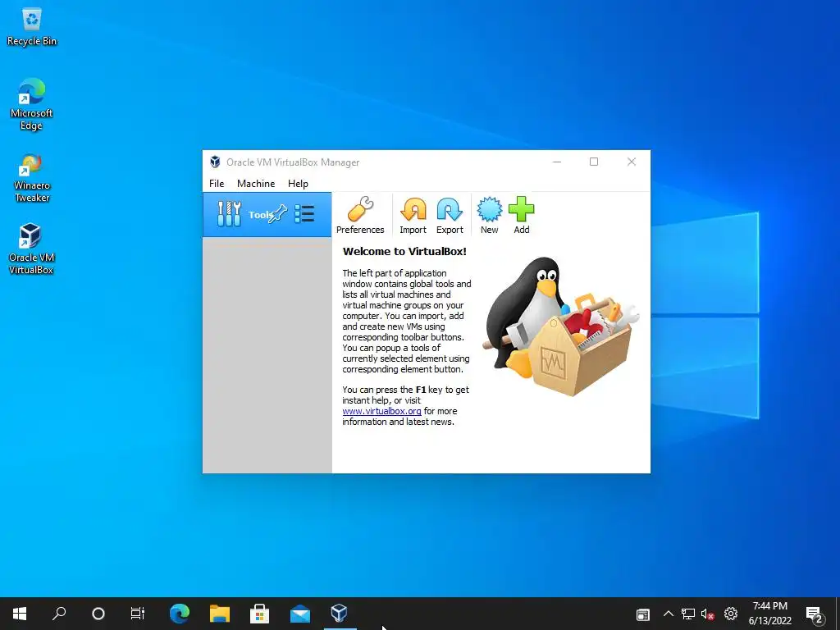
Task: Show hidden tray icons chevron
Action: coord(668,614)
